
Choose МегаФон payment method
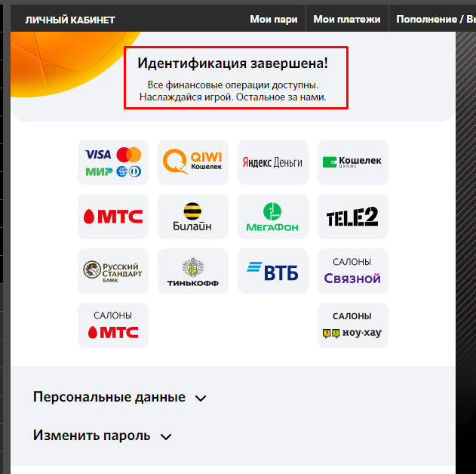click(x=272, y=217)
